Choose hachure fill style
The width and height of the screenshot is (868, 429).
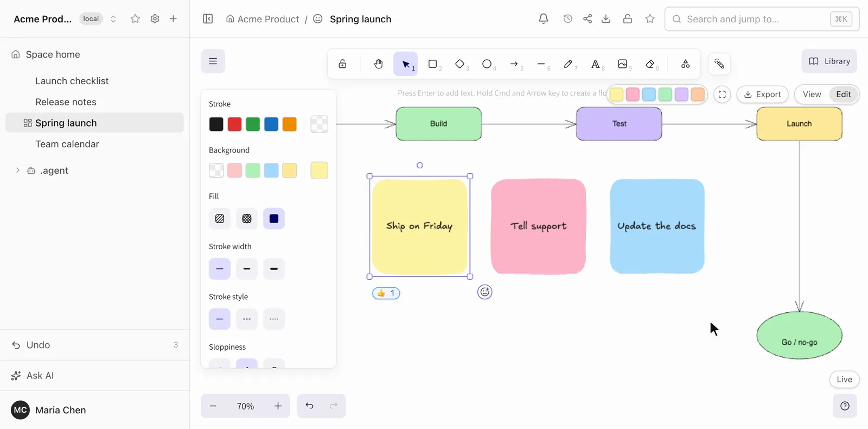[220, 218]
